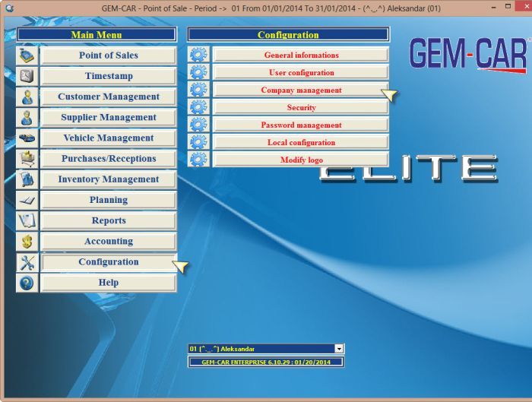Click the gear icon beside Modify logo
Image resolution: width=532 pixels, height=402 pixels.
pos(198,160)
